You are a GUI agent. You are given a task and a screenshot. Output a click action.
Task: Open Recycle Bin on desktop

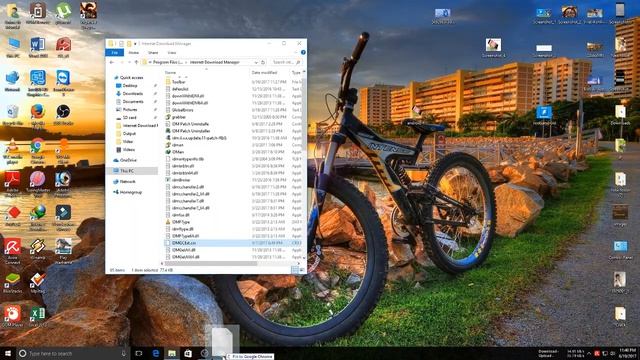[x=12, y=115]
